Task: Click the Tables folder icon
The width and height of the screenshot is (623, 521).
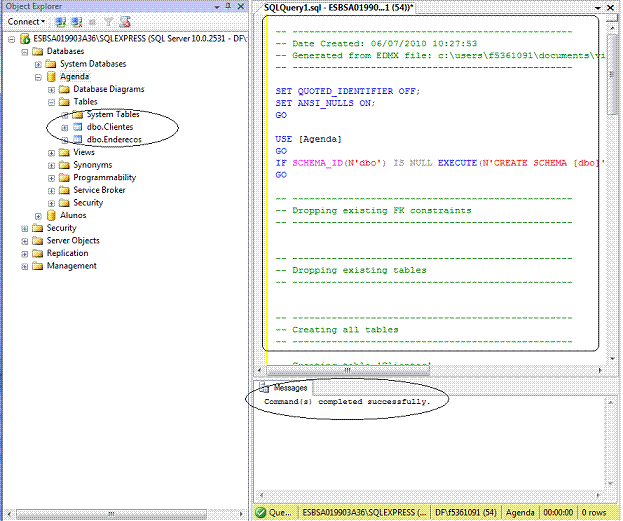Action: point(64,102)
